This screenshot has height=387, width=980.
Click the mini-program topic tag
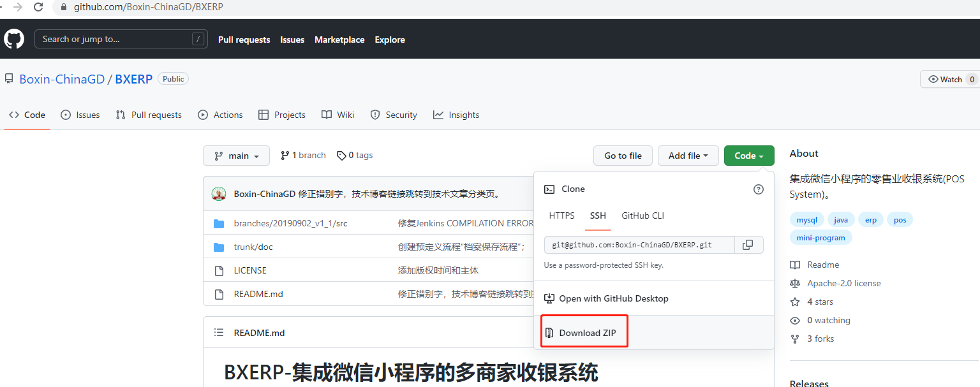[x=820, y=238]
